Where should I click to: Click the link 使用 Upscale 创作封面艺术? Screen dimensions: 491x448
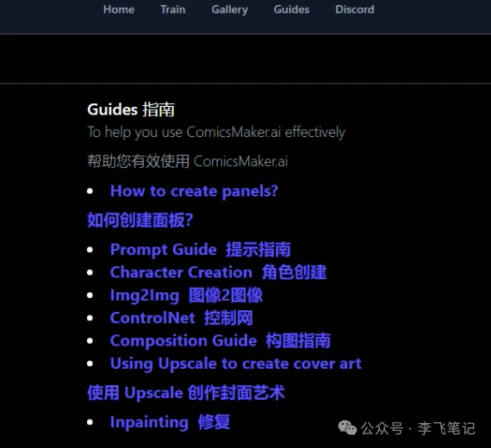pyautogui.click(x=186, y=393)
